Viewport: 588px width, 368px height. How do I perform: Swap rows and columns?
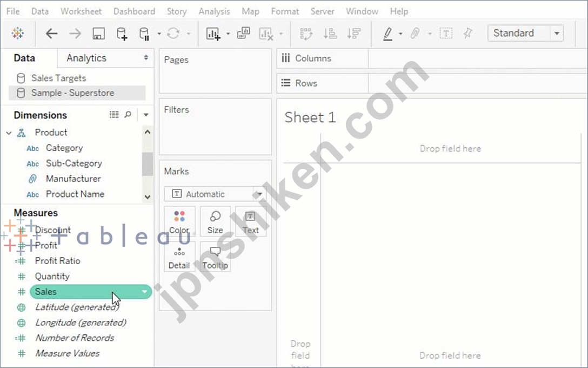click(x=306, y=34)
